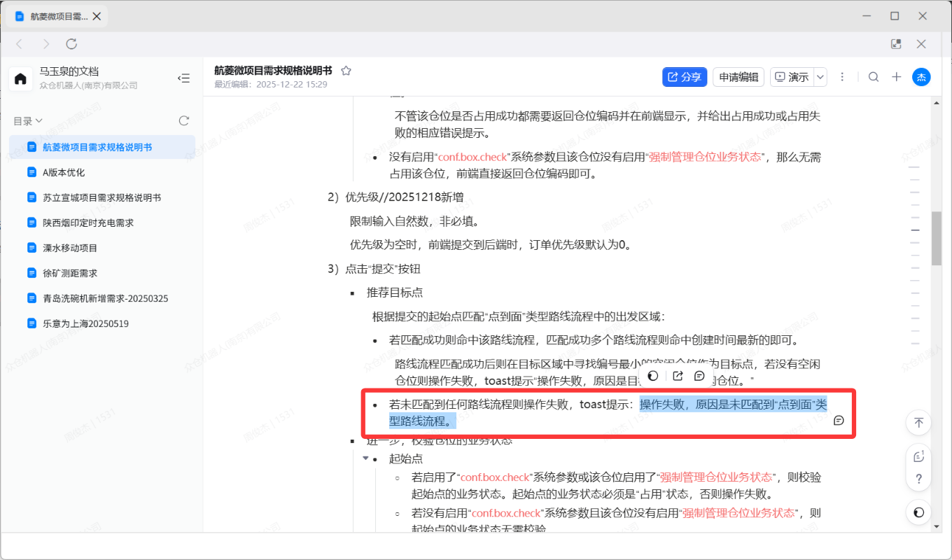Toggle dark mode floating button bottom right

coord(918,512)
